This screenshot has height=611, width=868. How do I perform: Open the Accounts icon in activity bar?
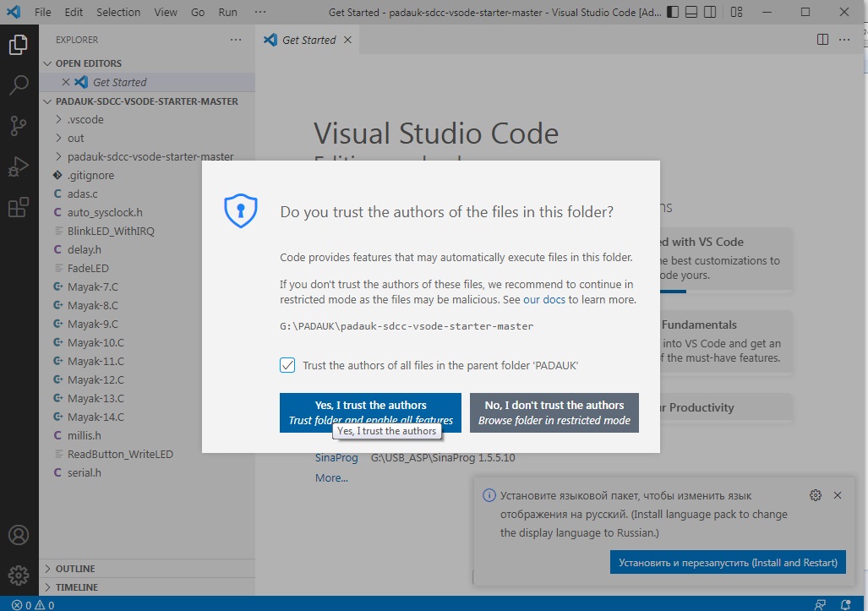19,536
